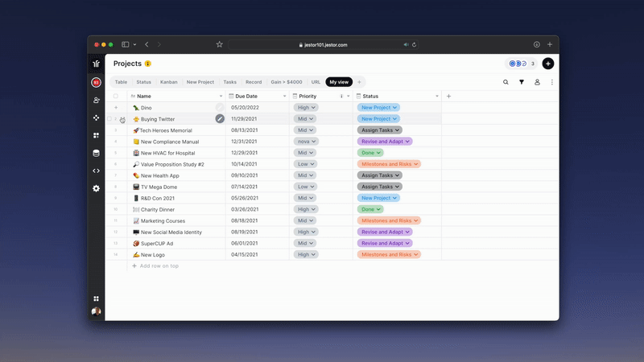Open the Name column dropdown arrow

click(221, 96)
